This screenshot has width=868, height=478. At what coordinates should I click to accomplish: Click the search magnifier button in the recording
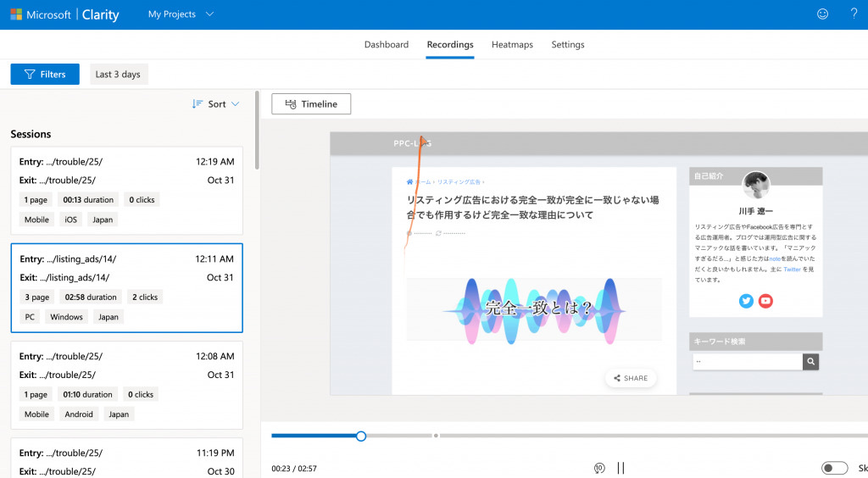point(810,361)
